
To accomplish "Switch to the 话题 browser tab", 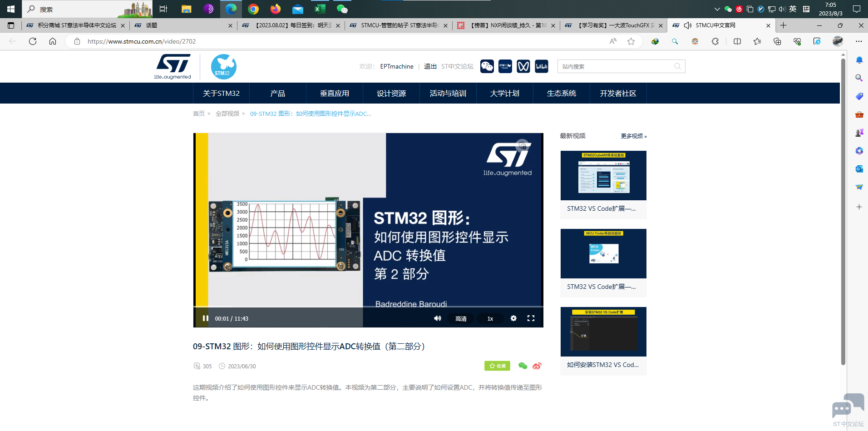I will 183,25.
